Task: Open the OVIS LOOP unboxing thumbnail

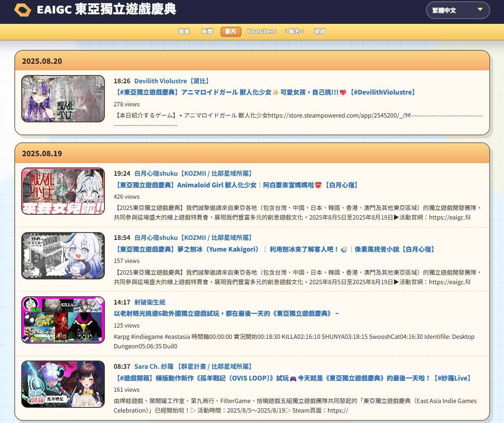Action: (x=63, y=384)
